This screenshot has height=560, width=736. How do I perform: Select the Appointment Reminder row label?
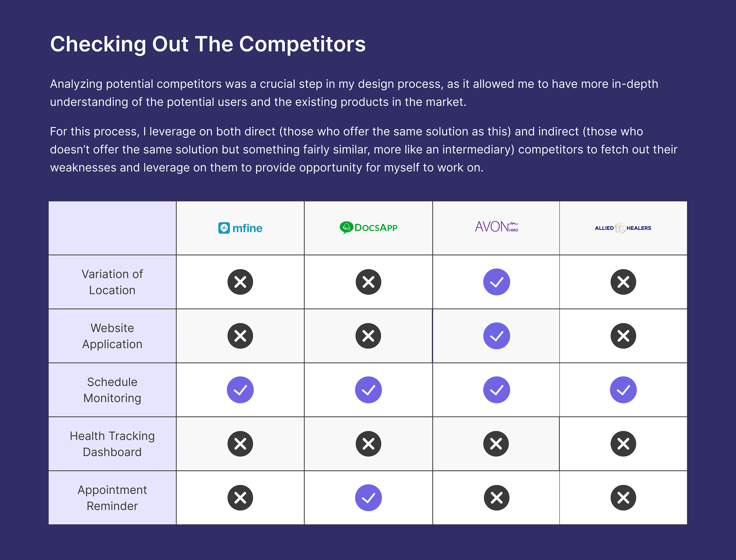click(x=112, y=498)
